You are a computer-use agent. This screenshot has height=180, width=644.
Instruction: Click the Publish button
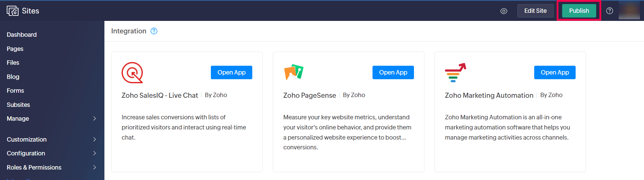(579, 11)
